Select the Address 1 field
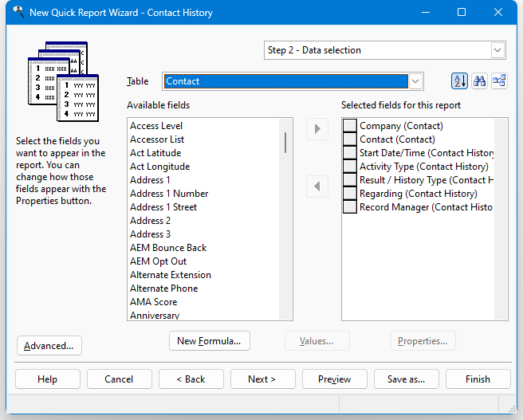 (204, 180)
